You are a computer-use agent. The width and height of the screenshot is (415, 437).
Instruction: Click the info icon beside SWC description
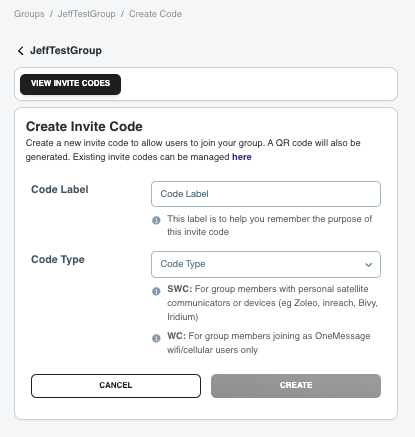click(x=156, y=291)
